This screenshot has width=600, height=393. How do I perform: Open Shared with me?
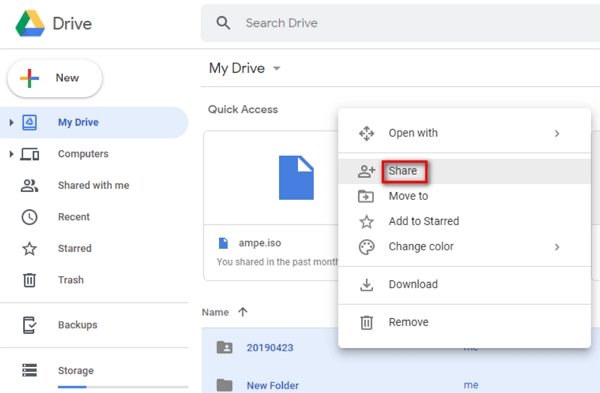[93, 185]
